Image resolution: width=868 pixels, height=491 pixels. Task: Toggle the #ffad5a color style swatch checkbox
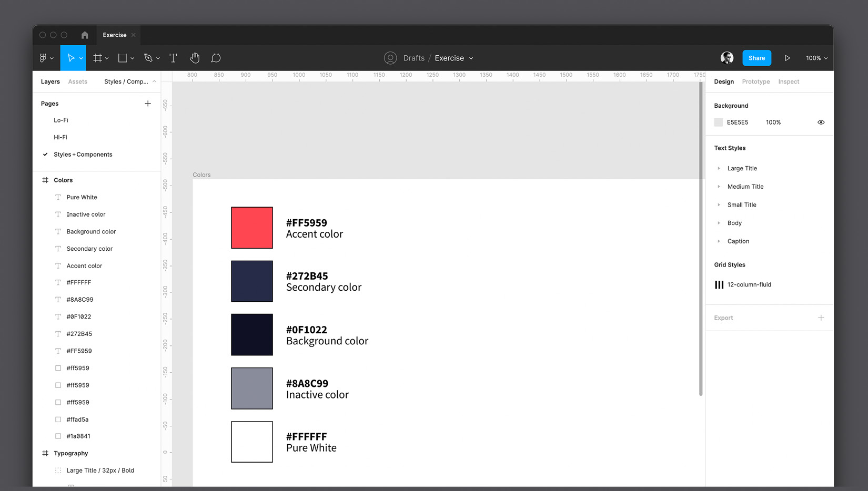pyautogui.click(x=58, y=419)
